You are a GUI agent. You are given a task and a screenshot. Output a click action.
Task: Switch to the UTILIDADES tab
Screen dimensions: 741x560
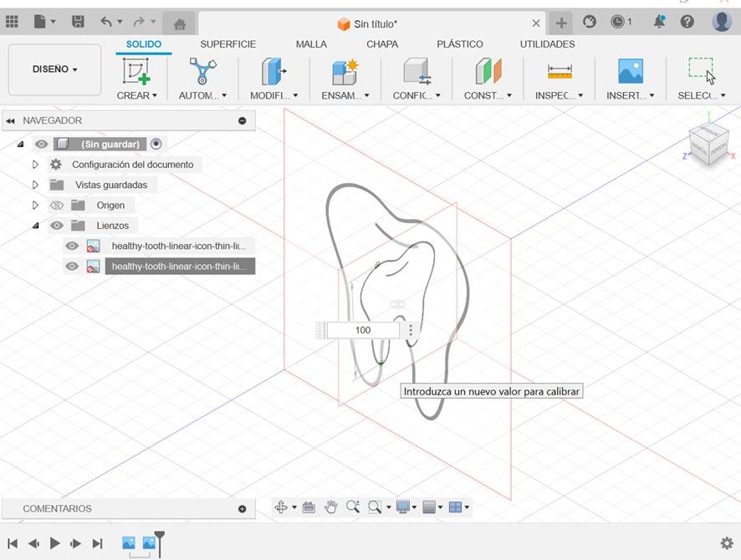pyautogui.click(x=547, y=44)
